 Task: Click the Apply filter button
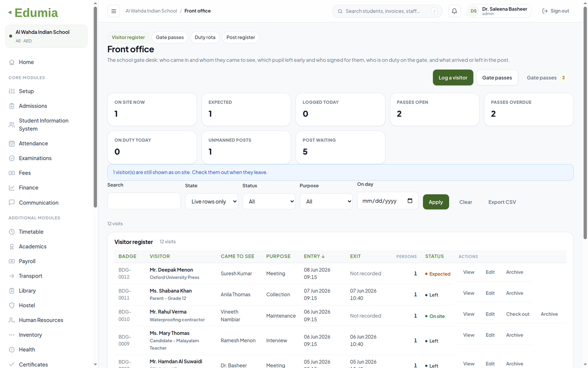[x=436, y=202]
